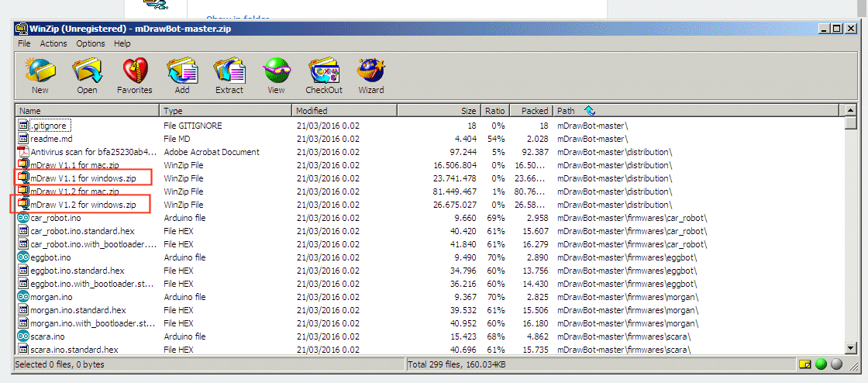Select car_robot.ino.with_bootloader hex file name

pos(92,244)
